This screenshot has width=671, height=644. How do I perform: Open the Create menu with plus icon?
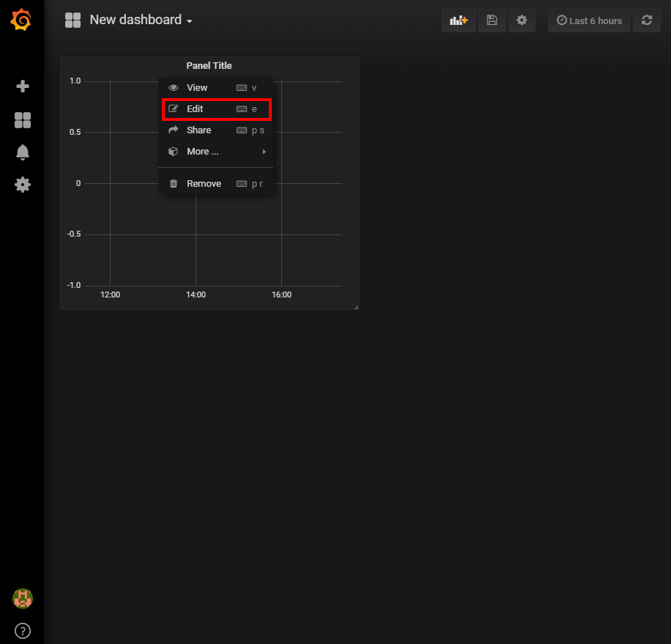click(22, 86)
